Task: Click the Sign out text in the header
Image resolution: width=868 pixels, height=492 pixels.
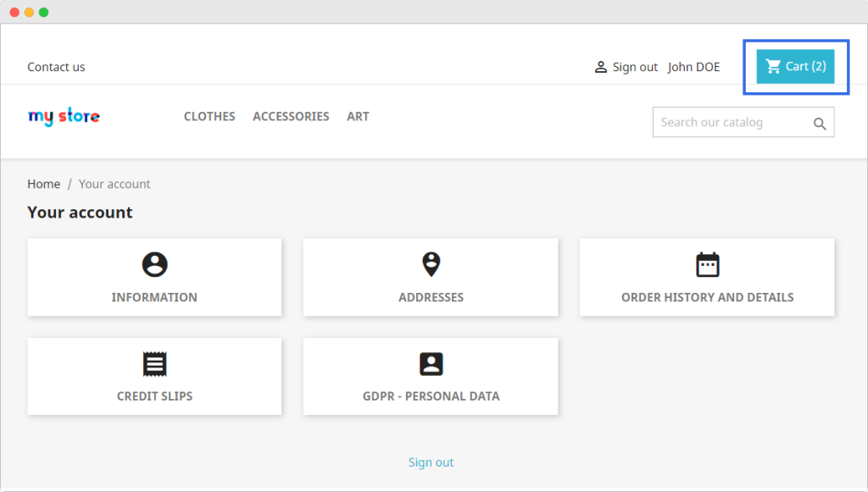Action: pyautogui.click(x=635, y=67)
